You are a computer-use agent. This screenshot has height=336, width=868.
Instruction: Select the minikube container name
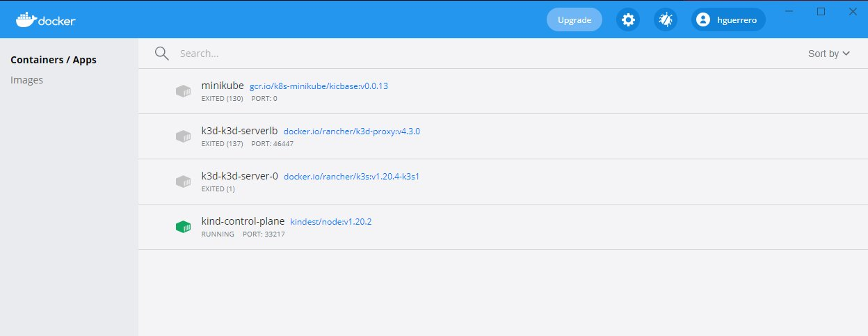point(223,85)
